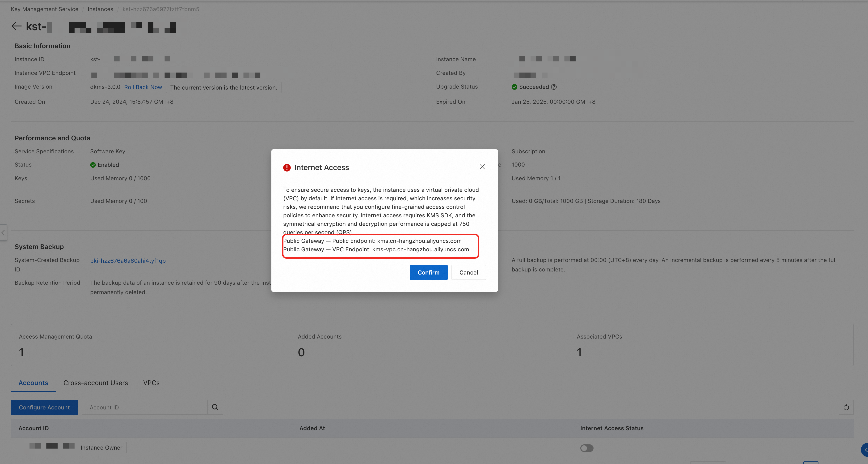Open backup ID bki-hzz676a6a60ahi4tyf1qp link
Screen dimensions: 868x464
[128, 261]
